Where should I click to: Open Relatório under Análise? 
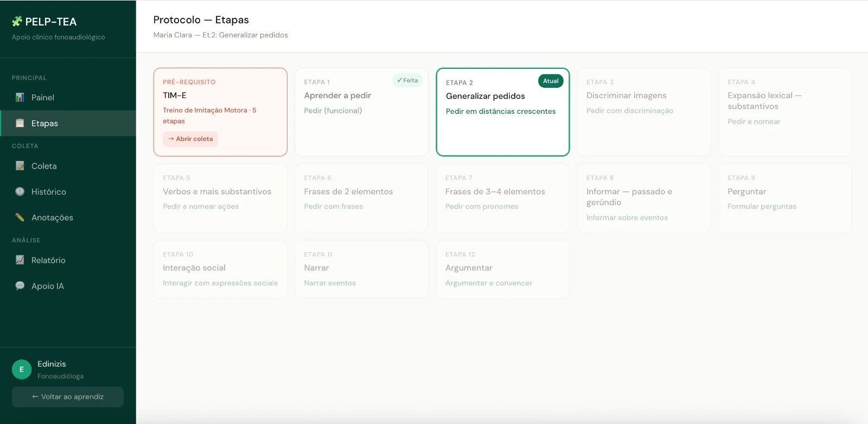pos(68,260)
